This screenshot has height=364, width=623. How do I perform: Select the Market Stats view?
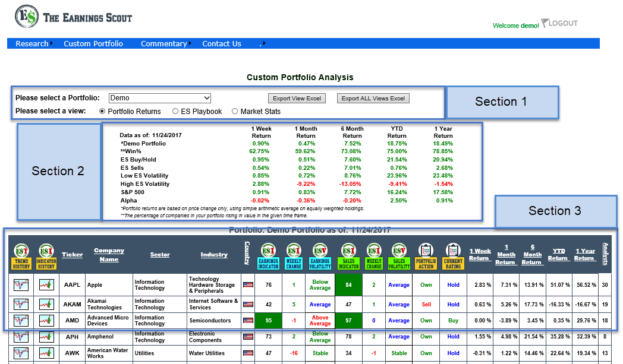click(x=235, y=111)
